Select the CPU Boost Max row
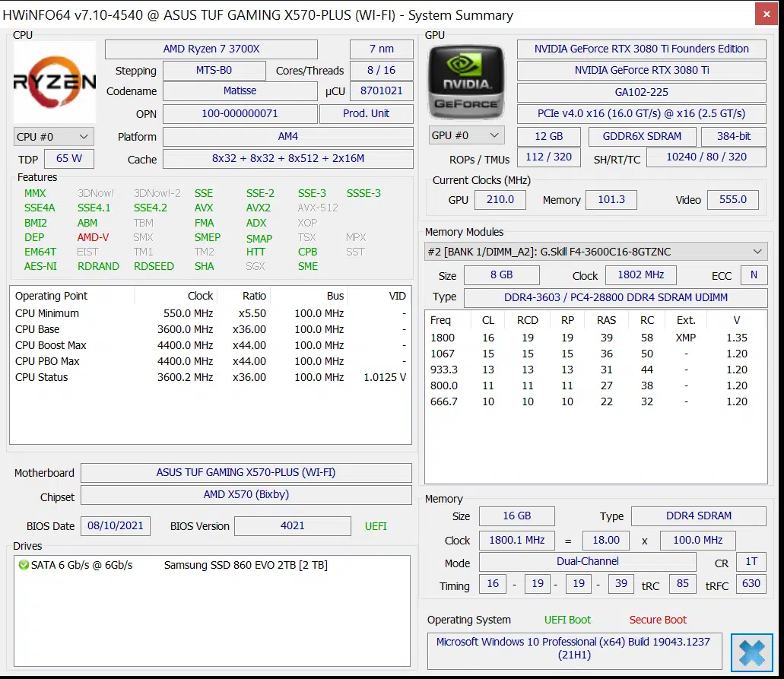 pos(211,345)
